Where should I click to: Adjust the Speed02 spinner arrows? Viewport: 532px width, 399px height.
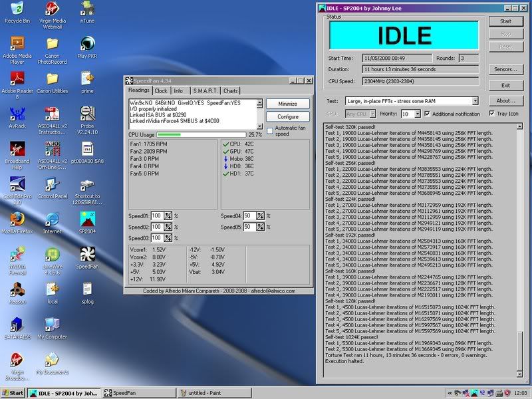pos(168,227)
